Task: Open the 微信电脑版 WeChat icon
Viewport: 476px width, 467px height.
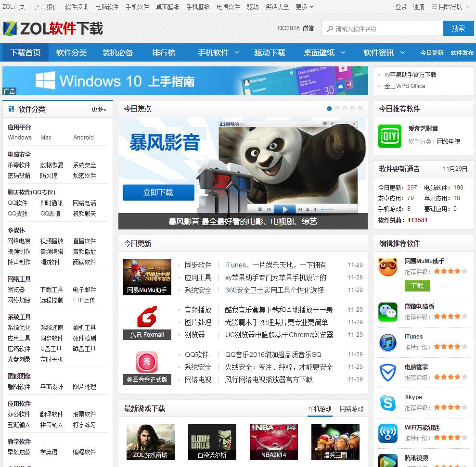Action: point(388,312)
